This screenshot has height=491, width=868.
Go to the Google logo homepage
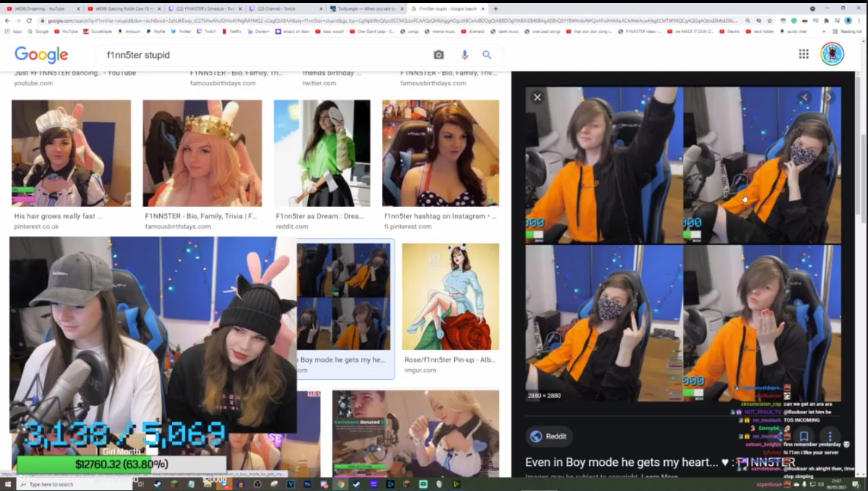(41, 54)
